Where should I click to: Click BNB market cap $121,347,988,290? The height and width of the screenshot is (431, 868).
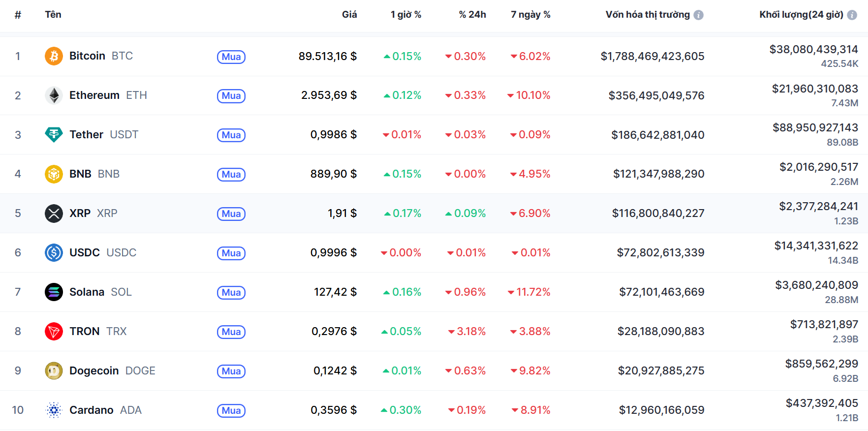click(659, 174)
